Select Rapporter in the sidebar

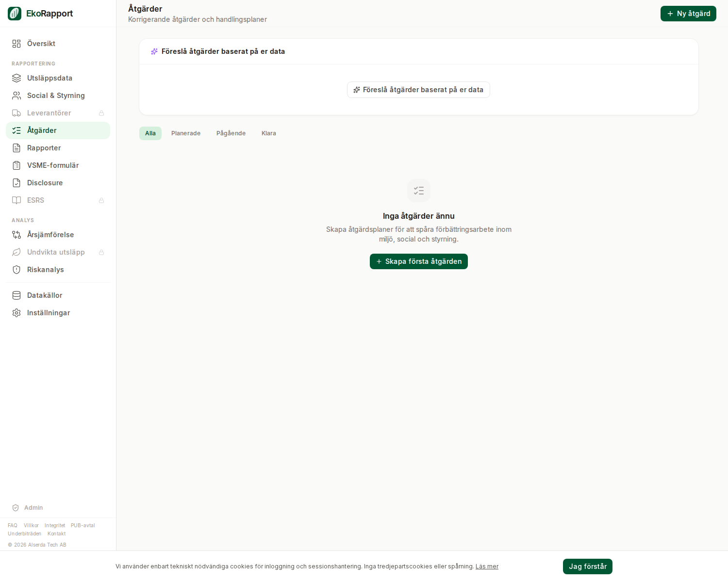pos(58,148)
